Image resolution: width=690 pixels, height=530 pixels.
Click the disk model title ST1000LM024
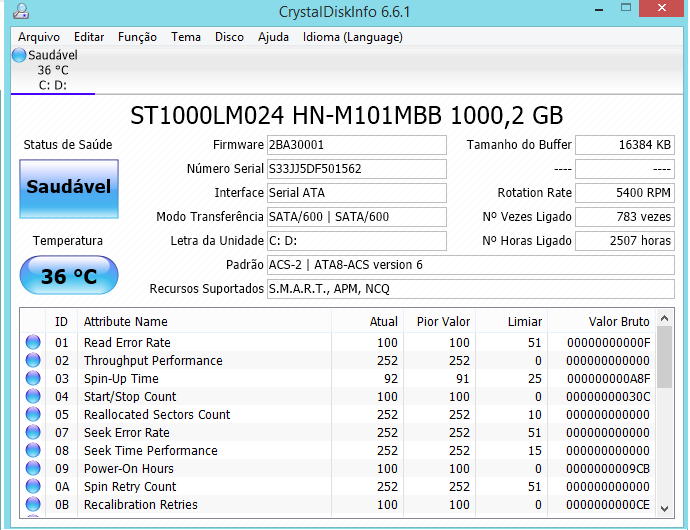pos(347,116)
